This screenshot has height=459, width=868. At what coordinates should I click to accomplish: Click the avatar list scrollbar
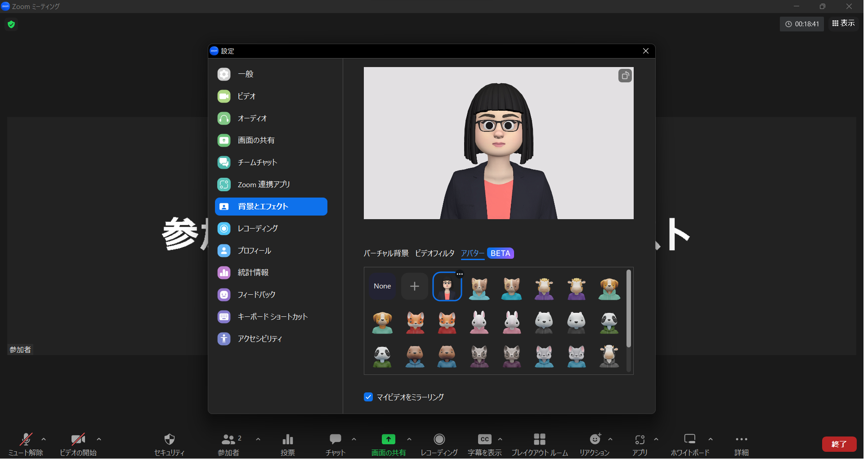[x=628, y=309]
